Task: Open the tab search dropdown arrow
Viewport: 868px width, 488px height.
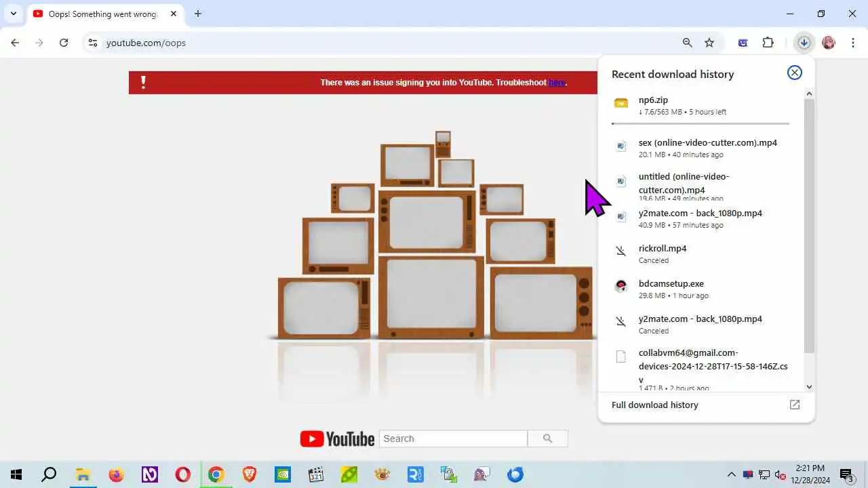Action: click(x=13, y=14)
